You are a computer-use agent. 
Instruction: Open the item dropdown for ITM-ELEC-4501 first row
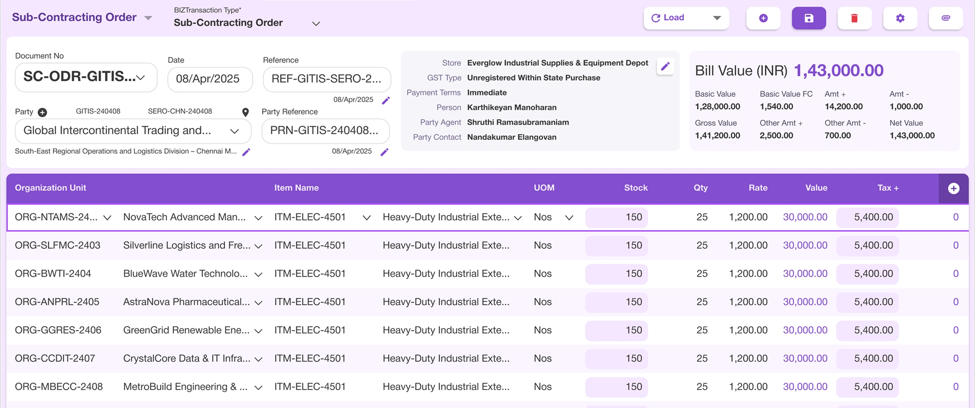coord(367,217)
